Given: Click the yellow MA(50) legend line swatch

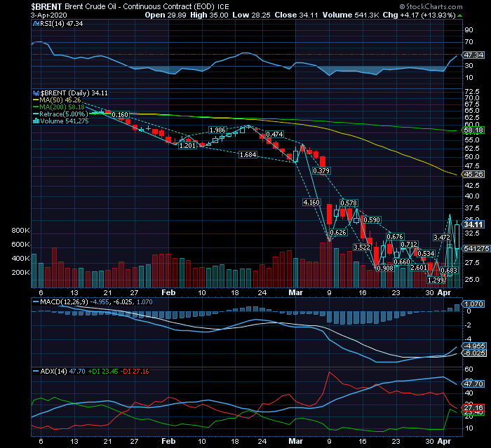Looking at the screenshot, I should (x=36, y=100).
